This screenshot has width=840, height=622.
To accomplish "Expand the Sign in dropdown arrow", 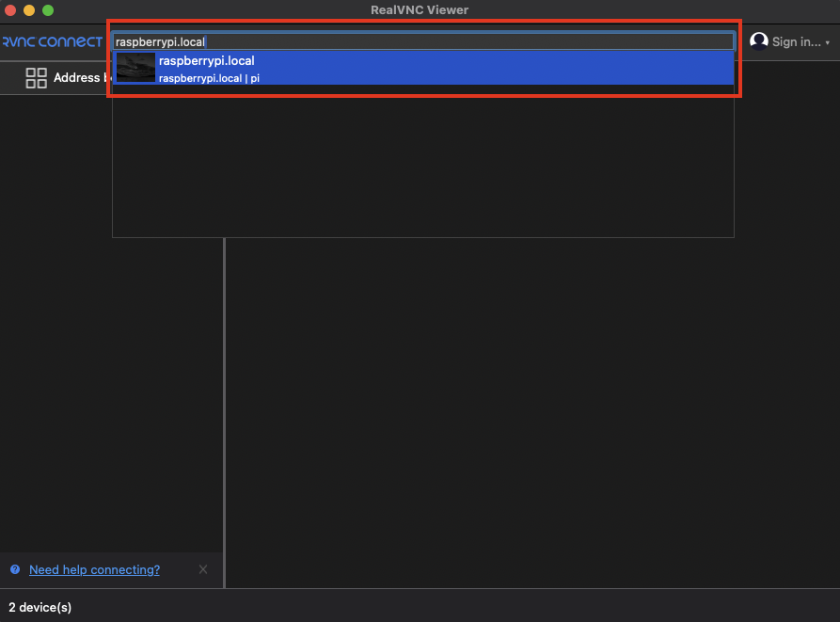I will 828,42.
